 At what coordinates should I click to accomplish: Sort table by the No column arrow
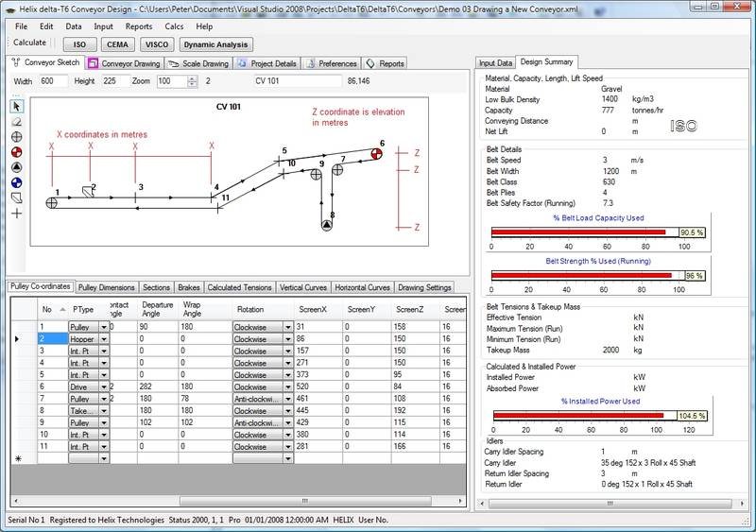point(62,310)
